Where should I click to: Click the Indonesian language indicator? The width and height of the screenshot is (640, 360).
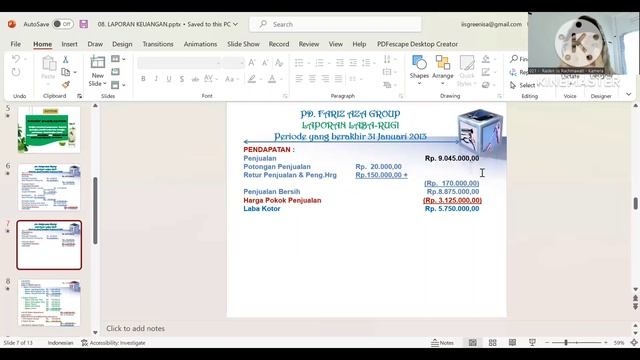[60, 343]
